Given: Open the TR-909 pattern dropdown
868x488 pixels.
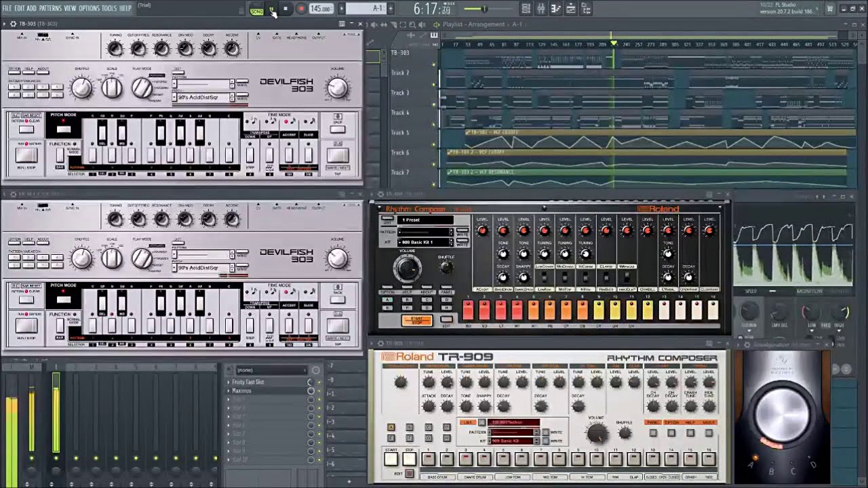Looking at the screenshot, I should (x=513, y=432).
